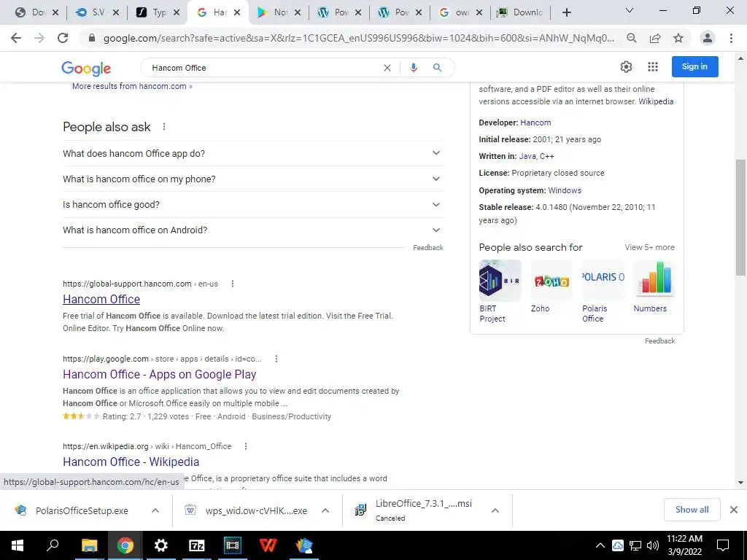The width and height of the screenshot is (747, 560).
Task: Open Windows Start menu
Action: point(17,545)
